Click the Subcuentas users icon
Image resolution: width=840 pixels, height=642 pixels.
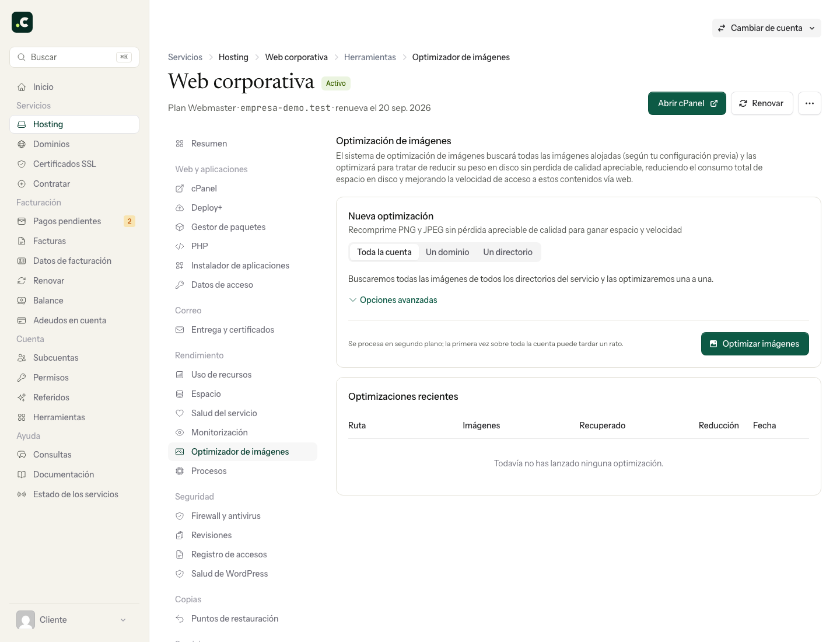[22, 358]
